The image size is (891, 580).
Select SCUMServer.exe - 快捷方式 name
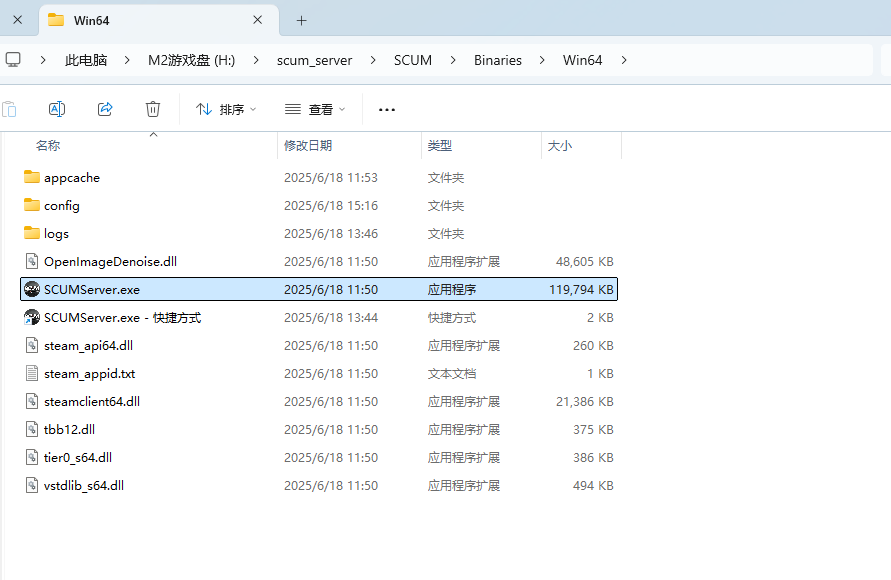pyautogui.click(x=123, y=318)
